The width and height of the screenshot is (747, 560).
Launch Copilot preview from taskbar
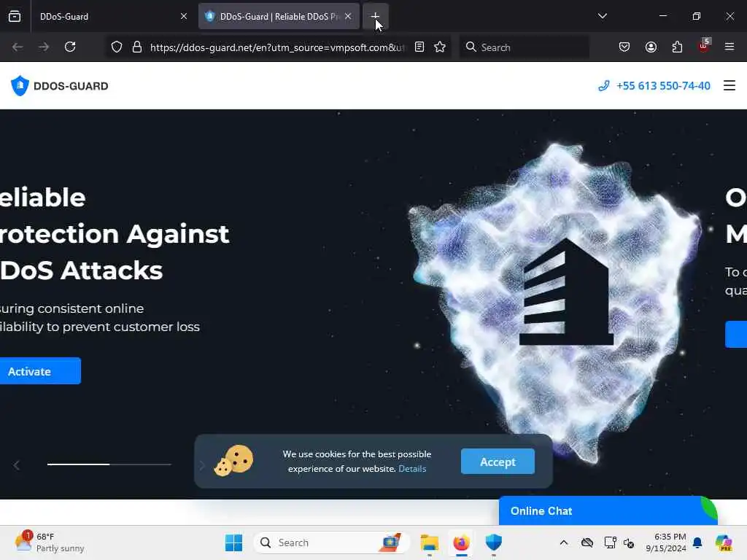(724, 542)
